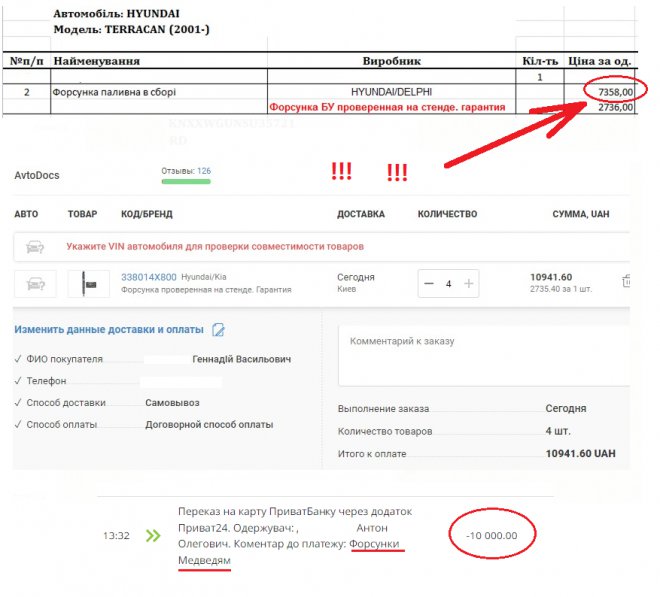Click the edit pencil icon beside delivery data
This screenshot has height=597, width=660.
(219, 330)
